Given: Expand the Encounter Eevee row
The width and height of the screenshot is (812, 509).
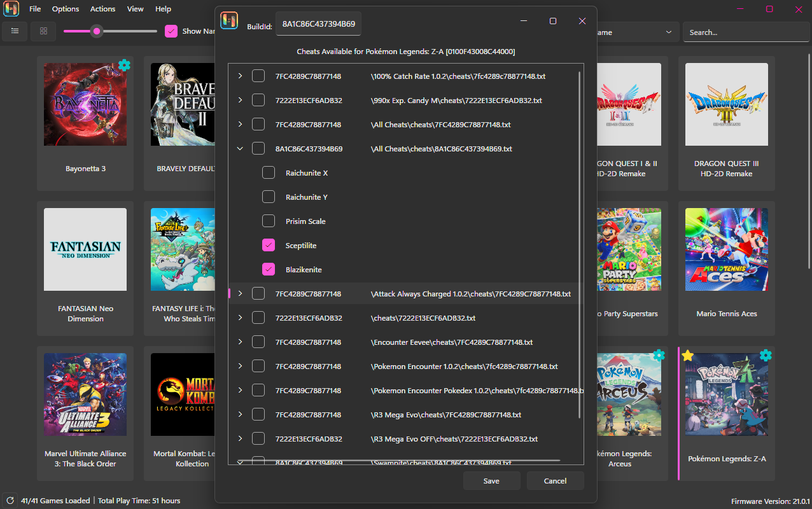Looking at the screenshot, I should tap(240, 342).
